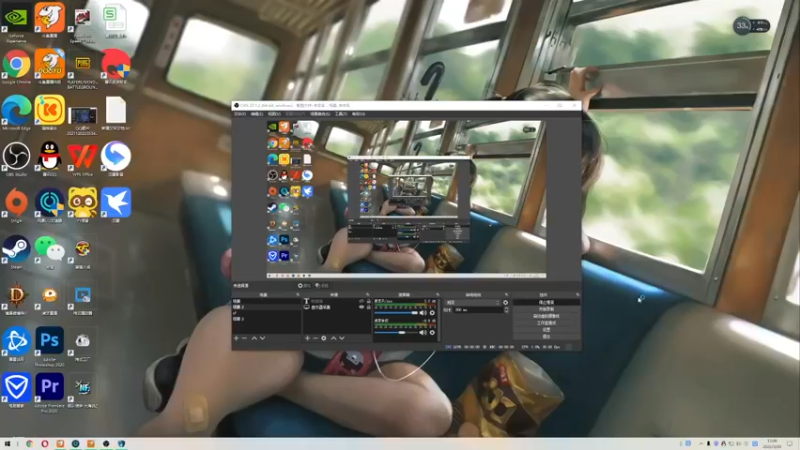Viewport: 800px width, 450px height.
Task: Open gear settings for the 麦克风/Aux mixer channel
Action: click(432, 313)
